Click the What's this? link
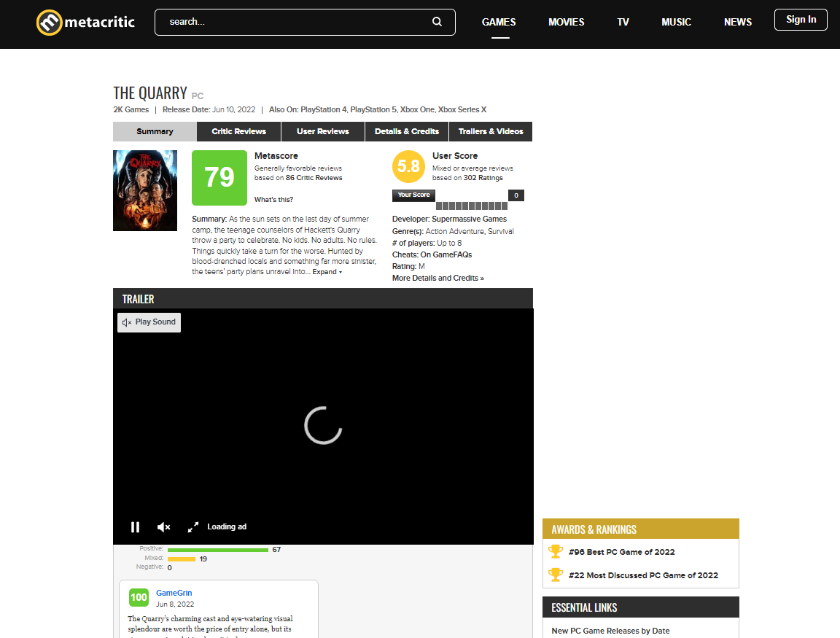 tap(273, 200)
